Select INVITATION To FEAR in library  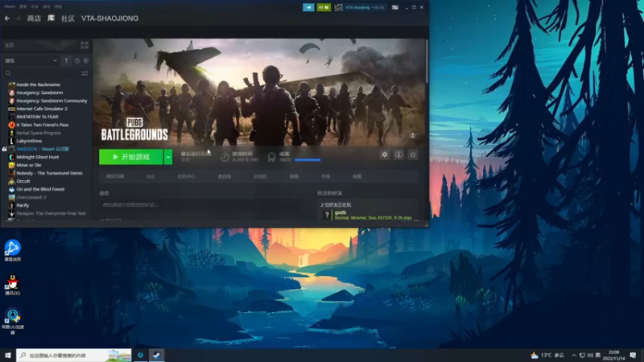[37, 117]
